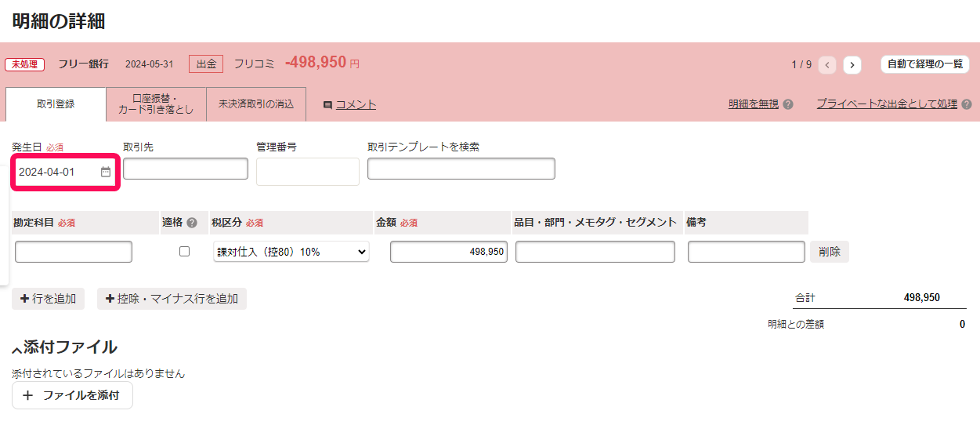Click the 明細との差額 label
This screenshot has height=436, width=980.
[796, 324]
